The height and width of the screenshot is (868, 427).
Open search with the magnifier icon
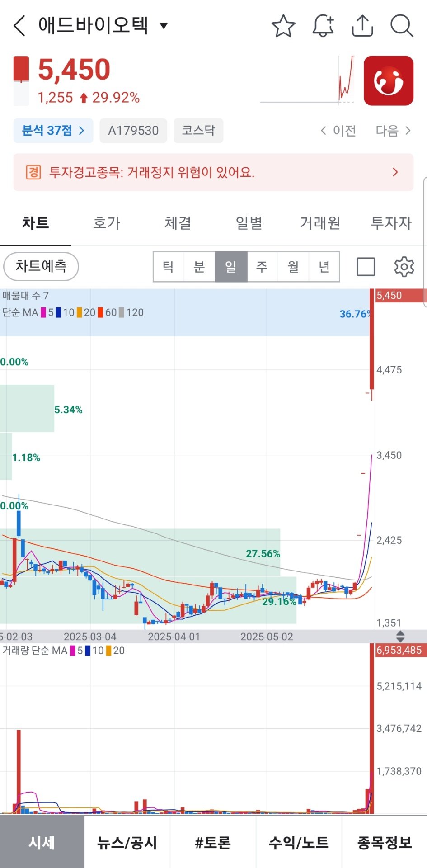tap(402, 26)
